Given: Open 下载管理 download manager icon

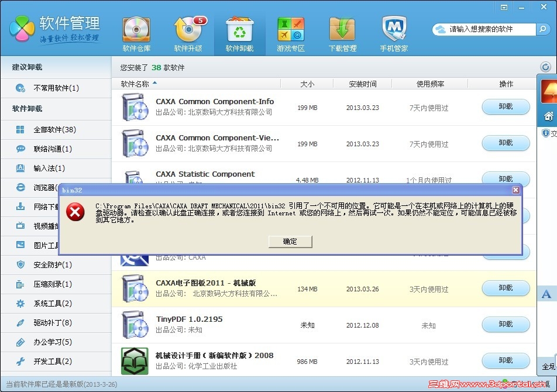Looking at the screenshot, I should point(342,35).
